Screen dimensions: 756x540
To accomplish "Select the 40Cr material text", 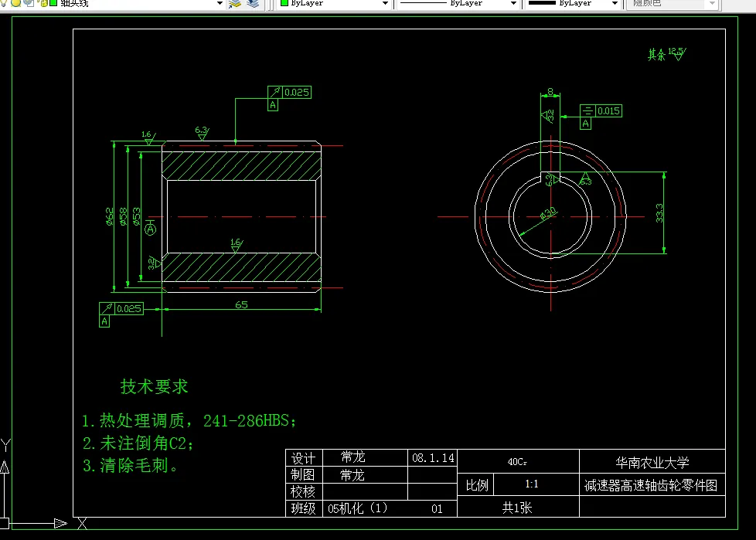I will click(x=517, y=462).
